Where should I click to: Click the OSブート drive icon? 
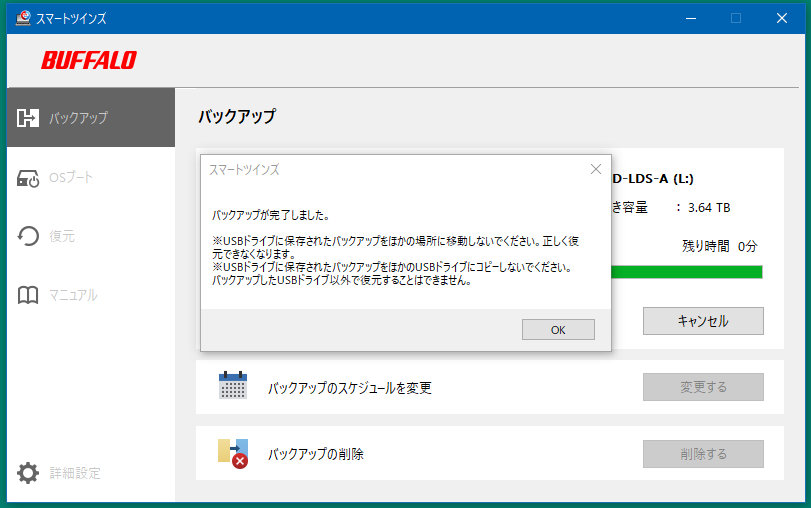(x=28, y=178)
